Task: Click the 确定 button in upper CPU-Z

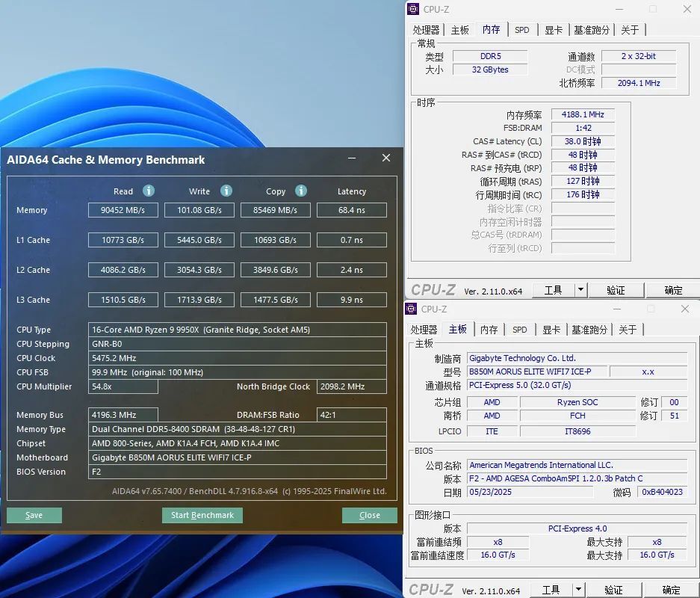Action: pyautogui.click(x=673, y=290)
